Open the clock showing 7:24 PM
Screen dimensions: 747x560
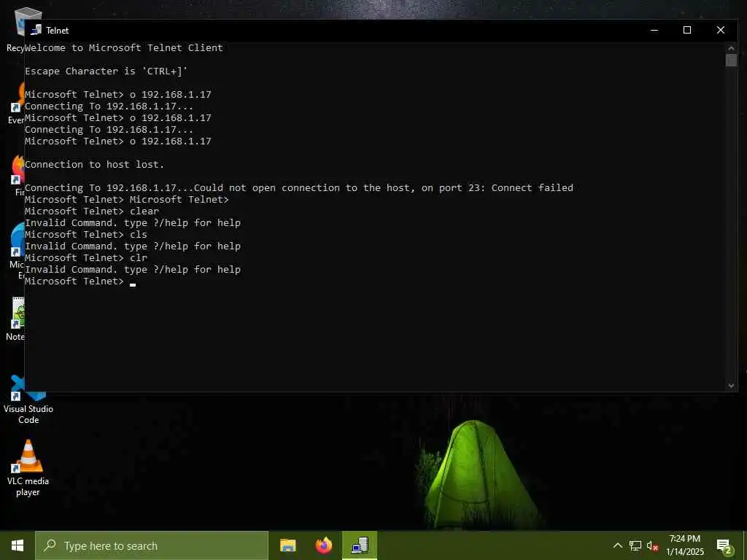tap(685, 545)
